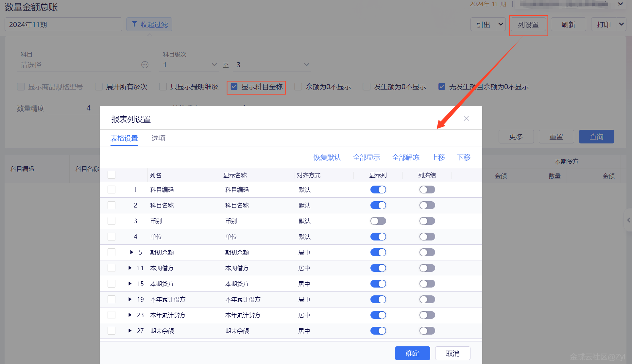This screenshot has height=364, width=632.
Task: Click the 收起过滤 button
Action: pos(149,25)
